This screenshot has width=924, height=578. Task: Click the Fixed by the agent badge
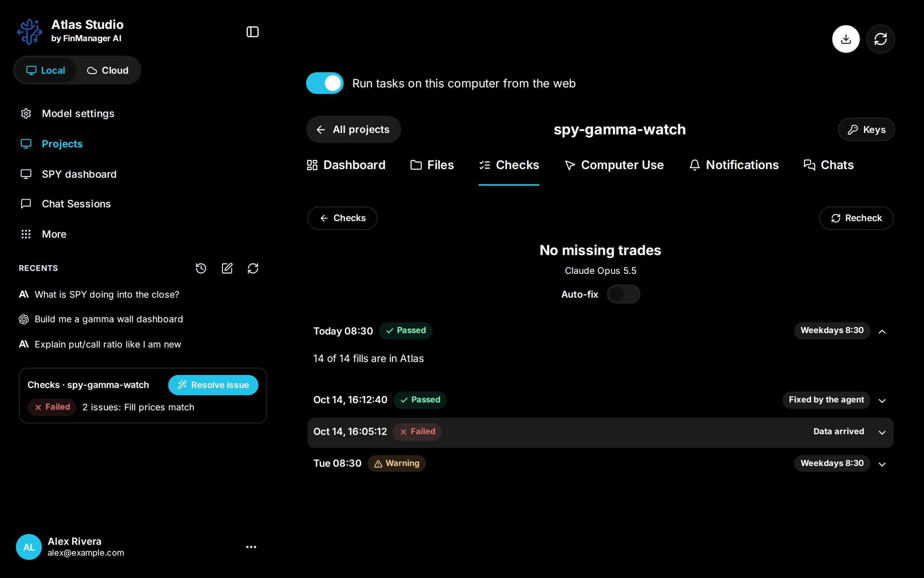coord(826,400)
